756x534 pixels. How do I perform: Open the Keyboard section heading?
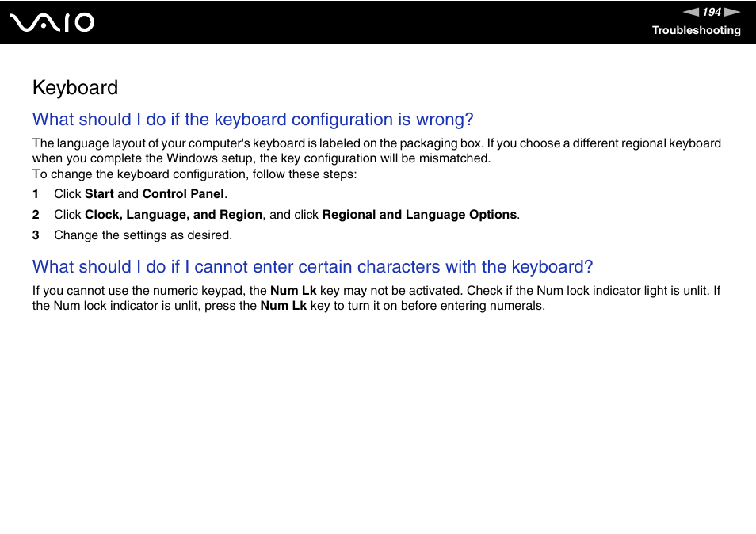[x=75, y=88]
